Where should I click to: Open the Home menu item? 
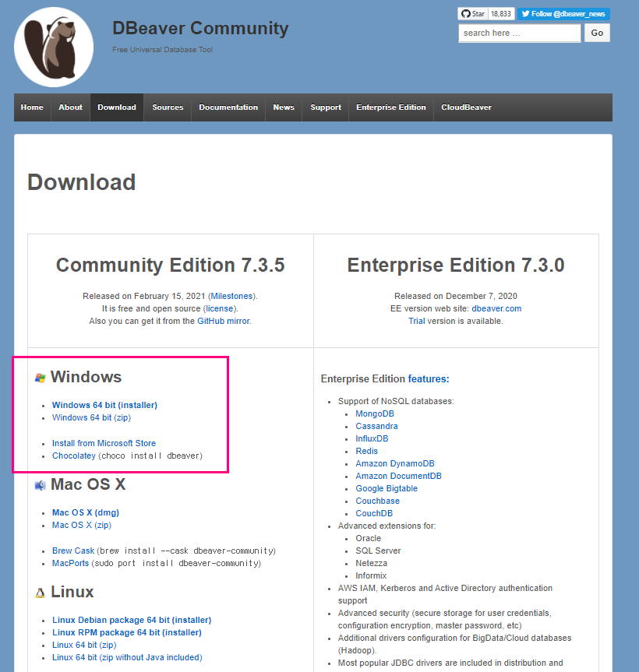(32, 107)
